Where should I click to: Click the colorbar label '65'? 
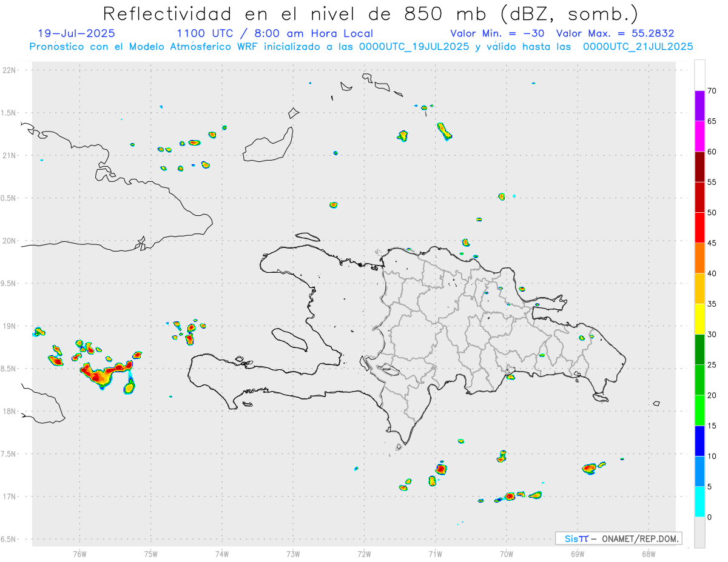(712, 121)
